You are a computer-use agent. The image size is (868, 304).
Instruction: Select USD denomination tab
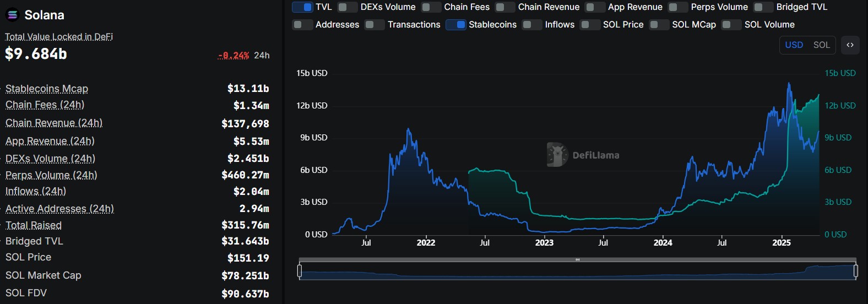point(794,45)
